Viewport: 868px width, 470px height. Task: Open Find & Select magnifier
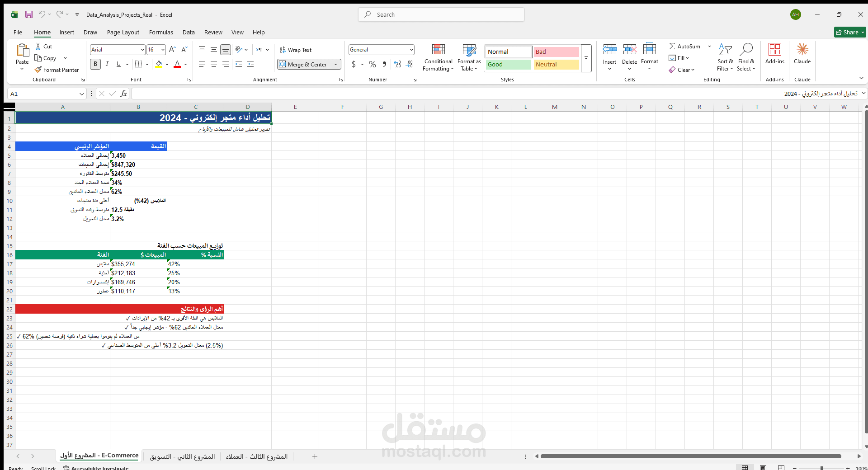pos(746,57)
